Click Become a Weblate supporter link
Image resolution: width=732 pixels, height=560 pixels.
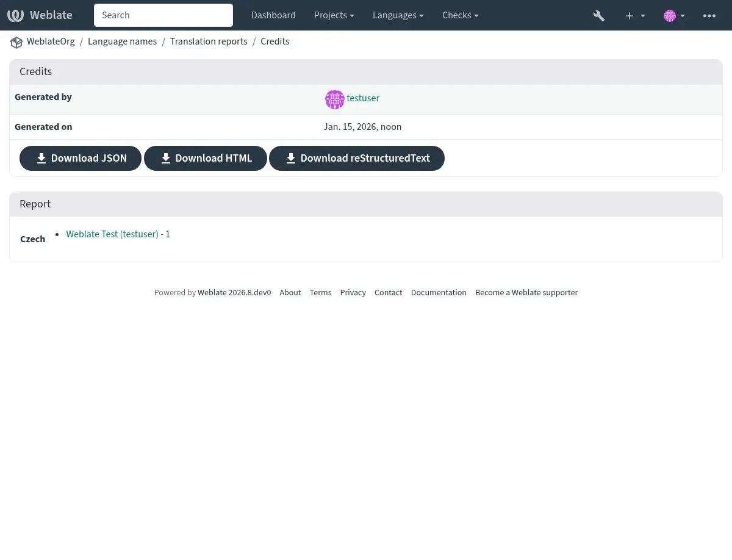(x=526, y=293)
